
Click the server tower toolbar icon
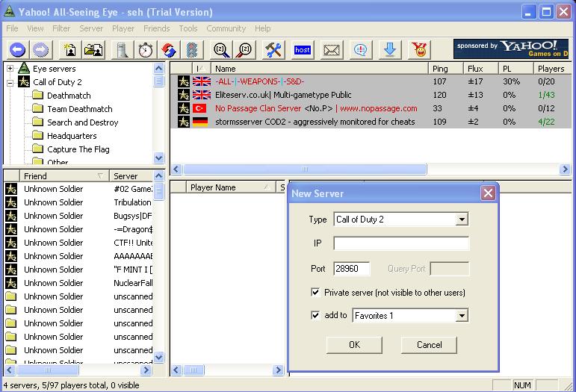122,49
